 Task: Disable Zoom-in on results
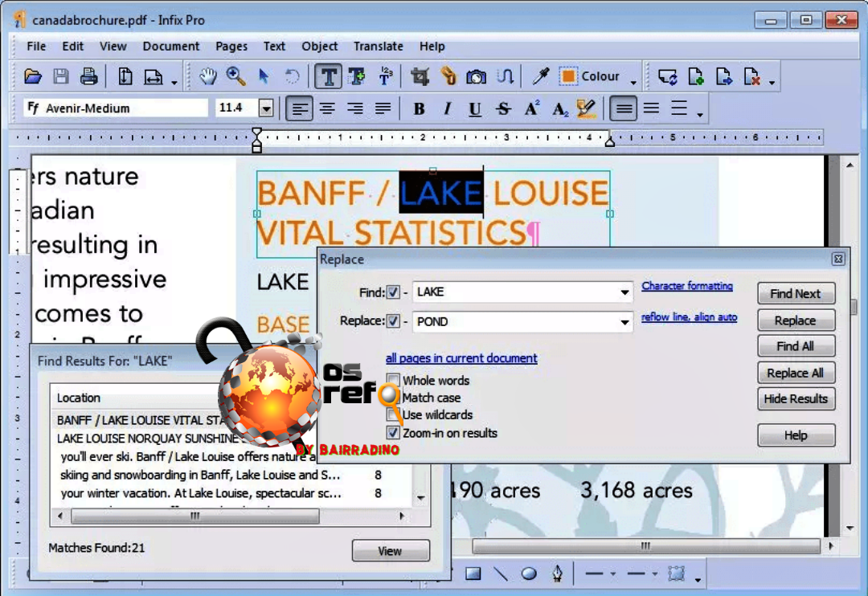point(393,433)
